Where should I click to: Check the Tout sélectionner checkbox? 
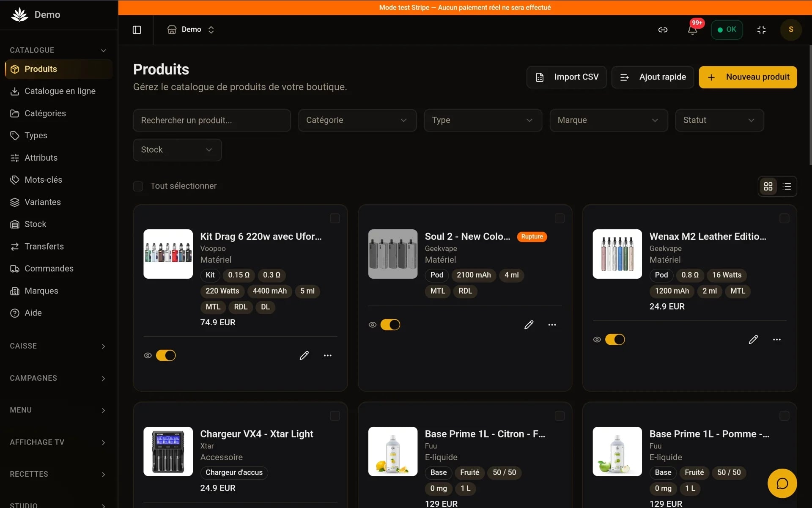pos(138,186)
